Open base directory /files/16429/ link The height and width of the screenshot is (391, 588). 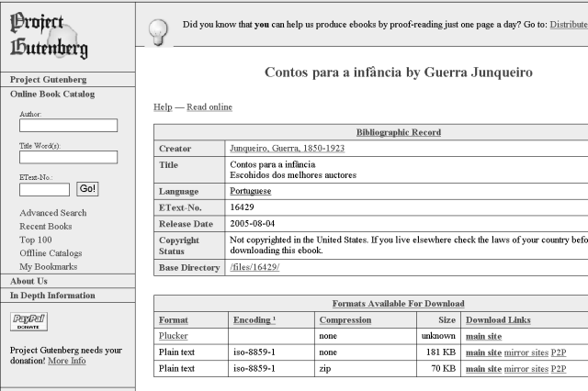[x=254, y=267]
